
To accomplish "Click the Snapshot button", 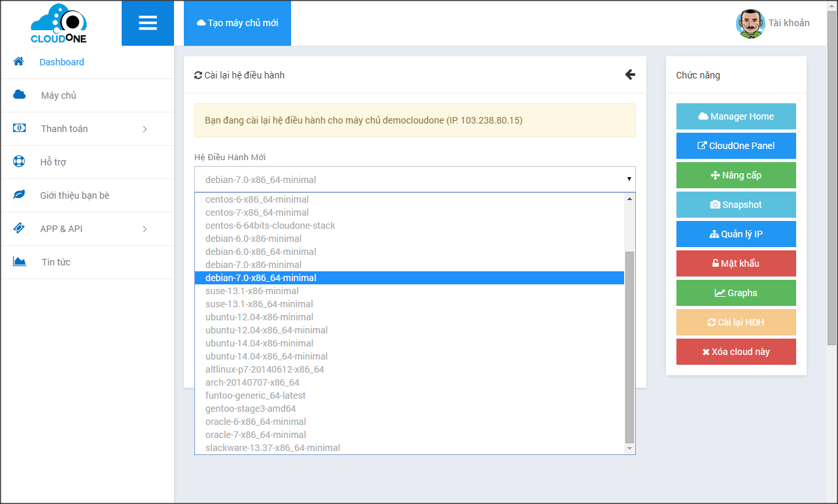I will tap(736, 205).
